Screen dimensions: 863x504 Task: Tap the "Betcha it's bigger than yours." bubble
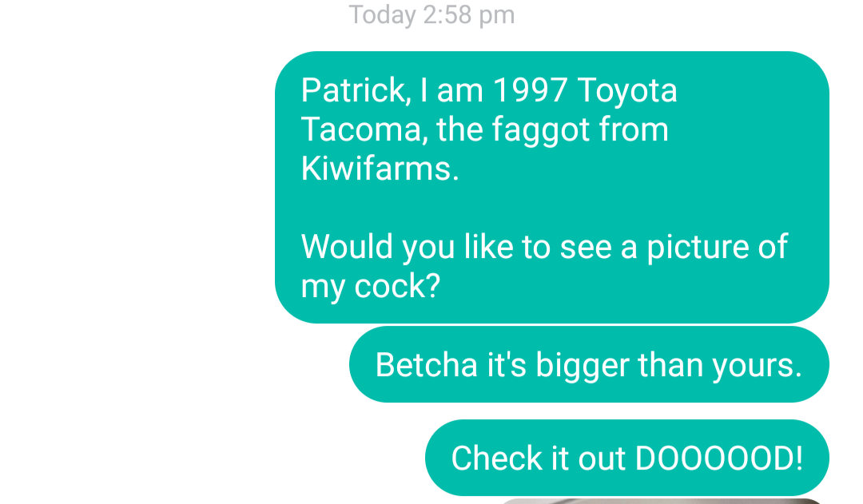coord(589,364)
